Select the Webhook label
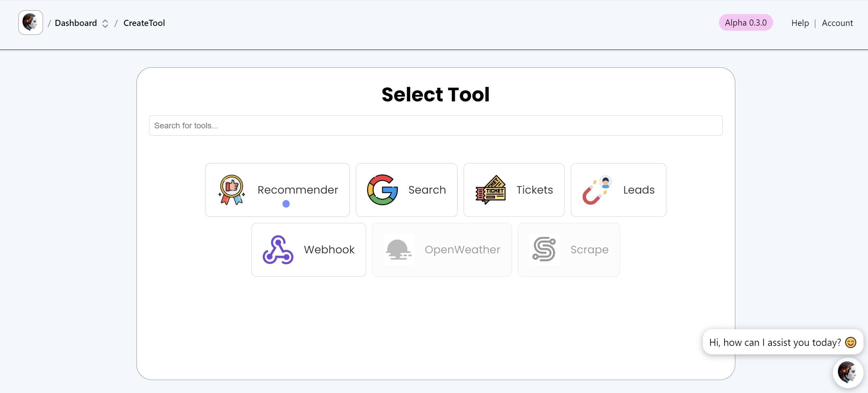The height and width of the screenshot is (393, 868). [329, 250]
